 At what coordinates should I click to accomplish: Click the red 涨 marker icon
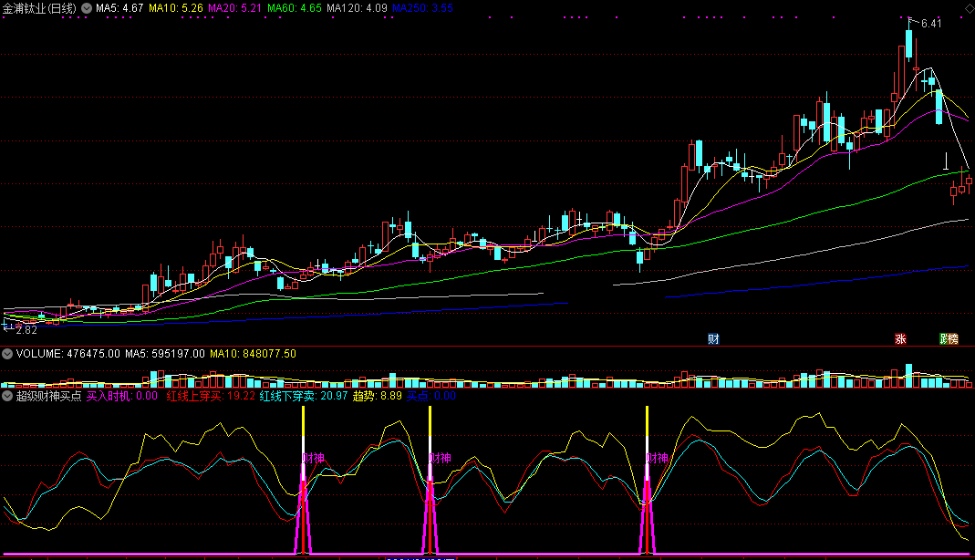pyautogui.click(x=900, y=338)
